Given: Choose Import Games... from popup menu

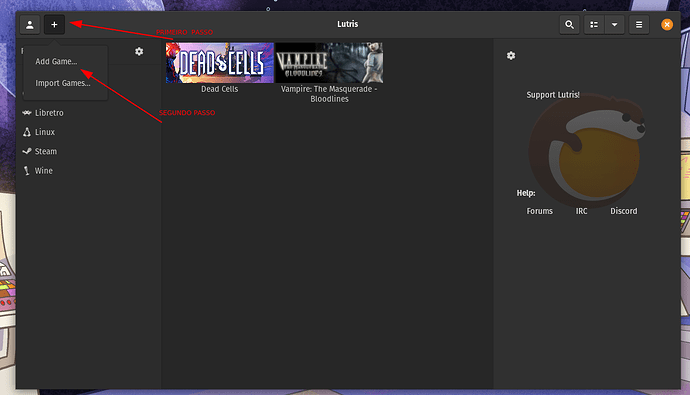Looking at the screenshot, I should (63, 83).
